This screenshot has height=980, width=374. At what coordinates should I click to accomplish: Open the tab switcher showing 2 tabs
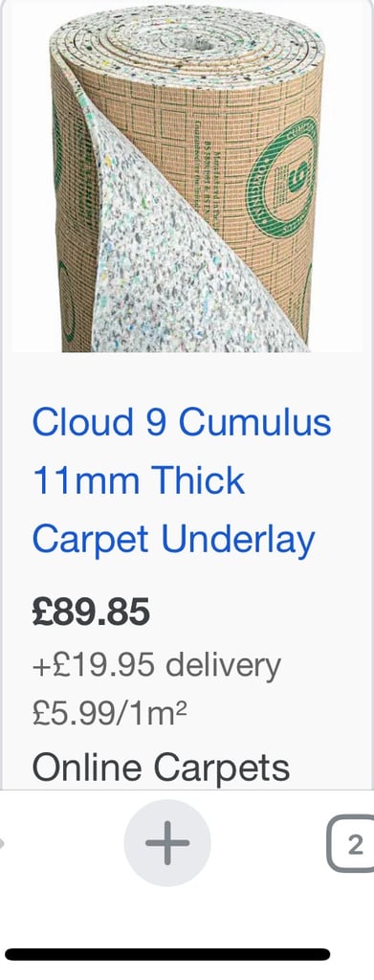[352, 845]
